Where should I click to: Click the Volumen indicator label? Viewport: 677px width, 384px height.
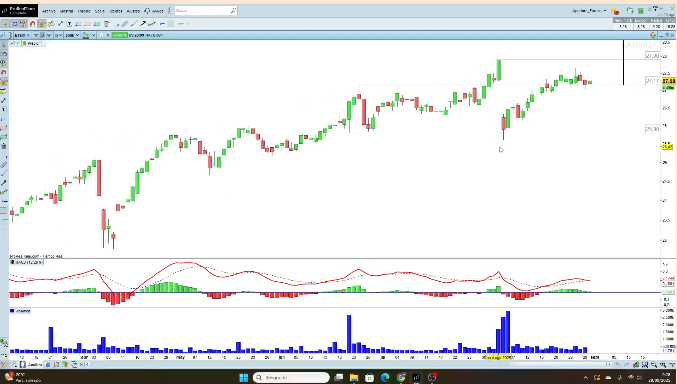click(20, 311)
